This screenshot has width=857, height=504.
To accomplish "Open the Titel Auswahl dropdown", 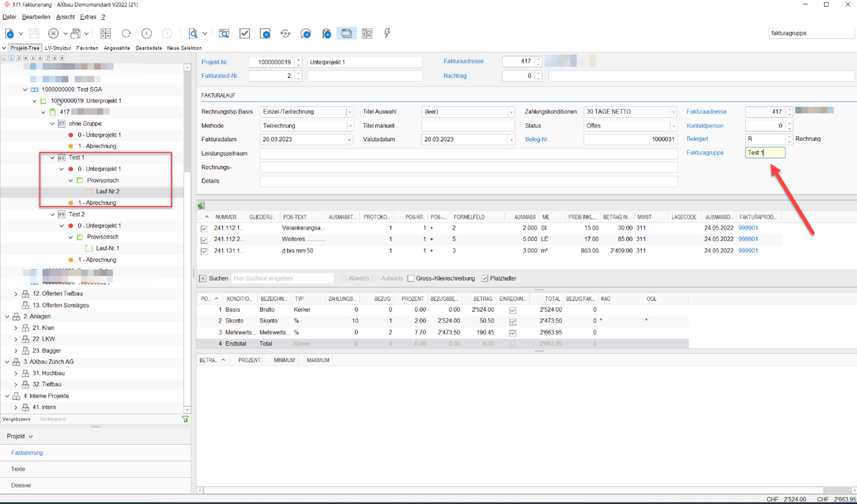I will 510,112.
